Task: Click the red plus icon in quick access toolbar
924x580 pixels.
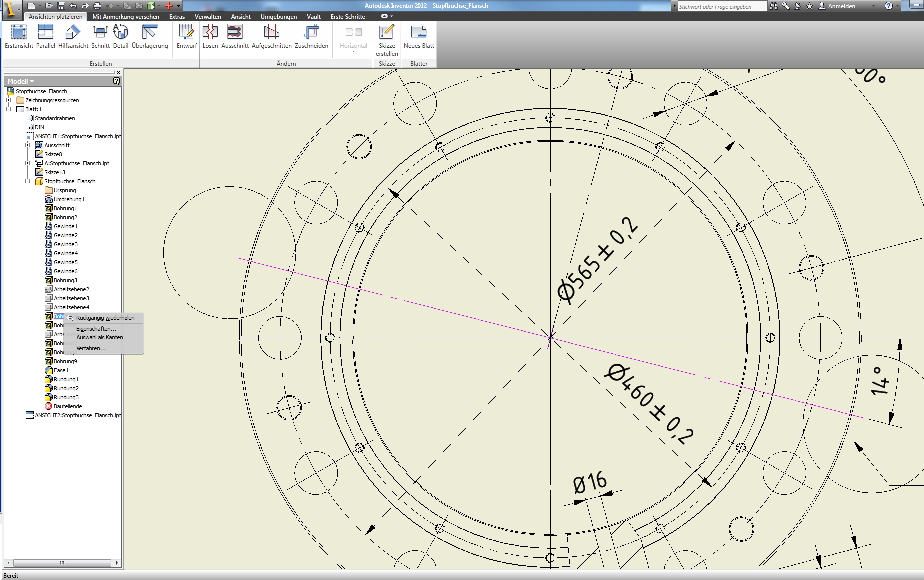Action: click(169, 6)
